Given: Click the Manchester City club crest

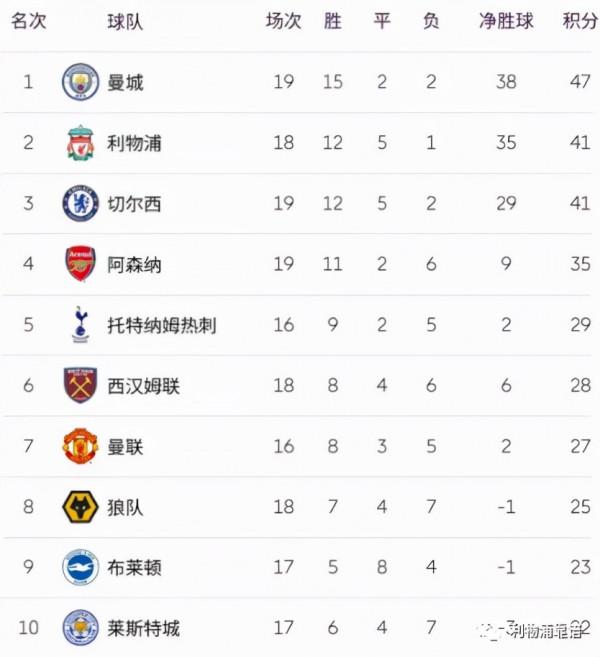Looking at the screenshot, I should (81, 82).
